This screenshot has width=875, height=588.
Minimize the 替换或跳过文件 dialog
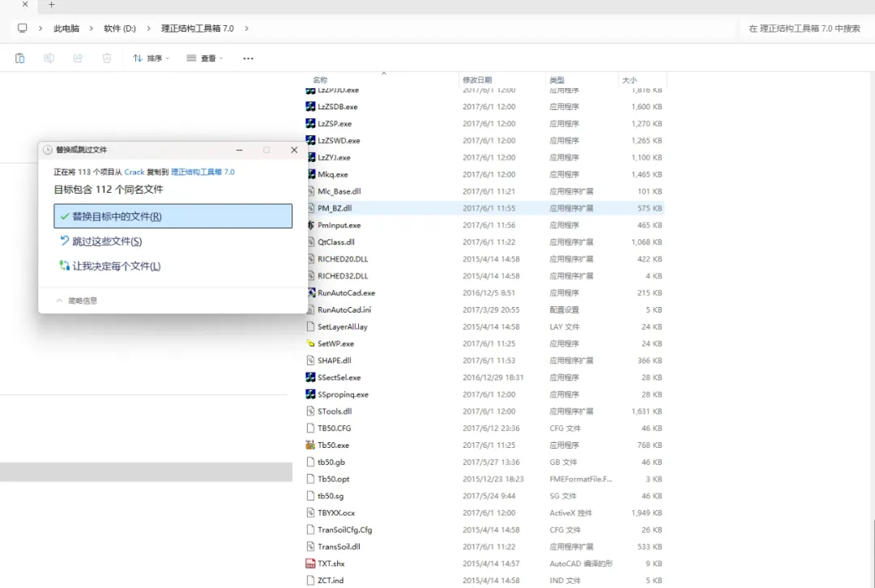[239, 150]
